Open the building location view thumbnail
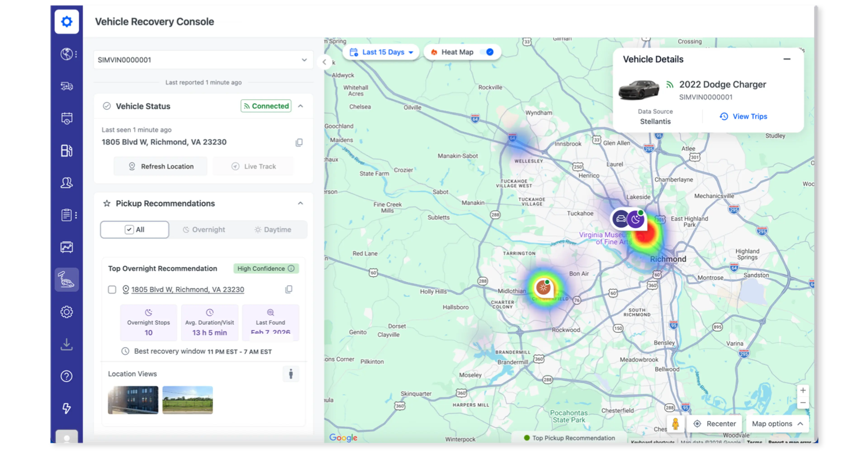868x460 pixels. click(x=133, y=400)
